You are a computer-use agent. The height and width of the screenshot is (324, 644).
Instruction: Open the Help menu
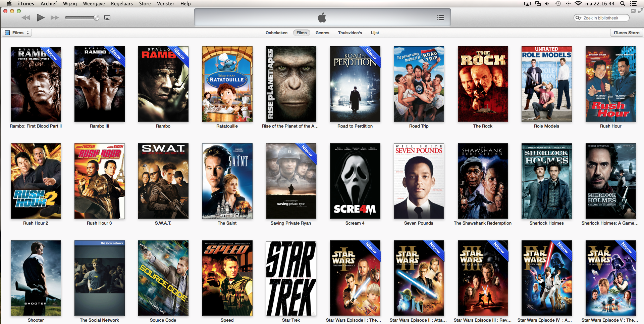tap(185, 4)
